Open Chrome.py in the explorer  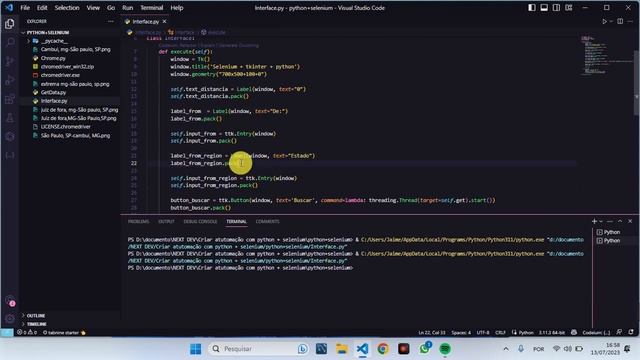click(x=53, y=58)
